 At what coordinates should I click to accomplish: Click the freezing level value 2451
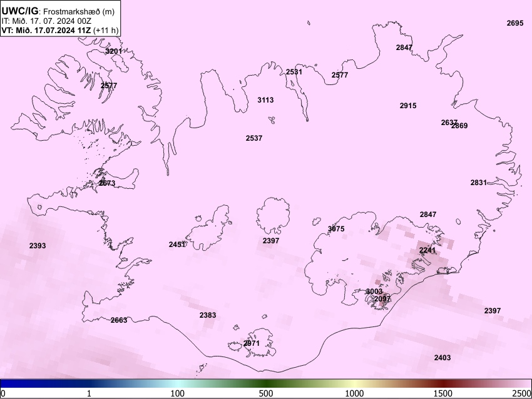tap(177, 245)
